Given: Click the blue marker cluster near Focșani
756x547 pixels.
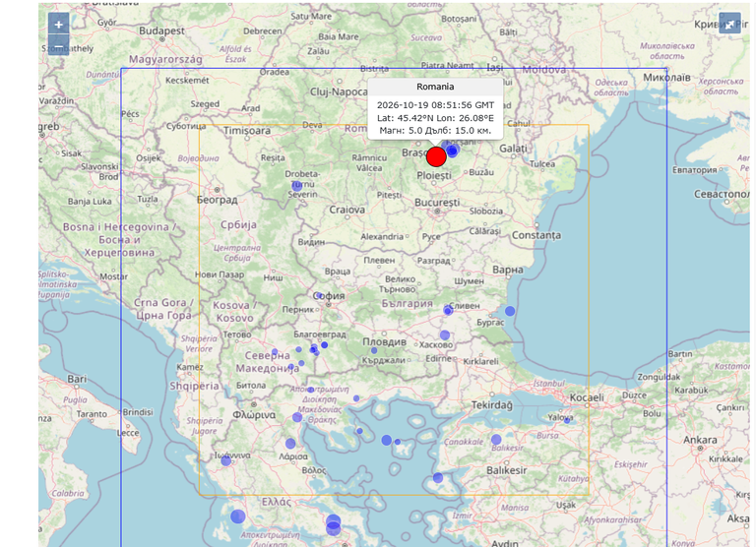Looking at the screenshot, I should [451, 150].
